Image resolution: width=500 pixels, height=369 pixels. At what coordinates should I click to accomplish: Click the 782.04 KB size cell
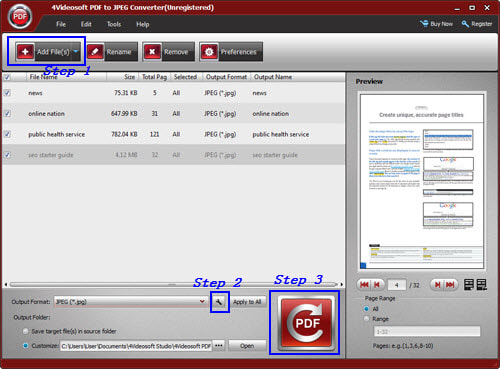pyautogui.click(x=124, y=134)
